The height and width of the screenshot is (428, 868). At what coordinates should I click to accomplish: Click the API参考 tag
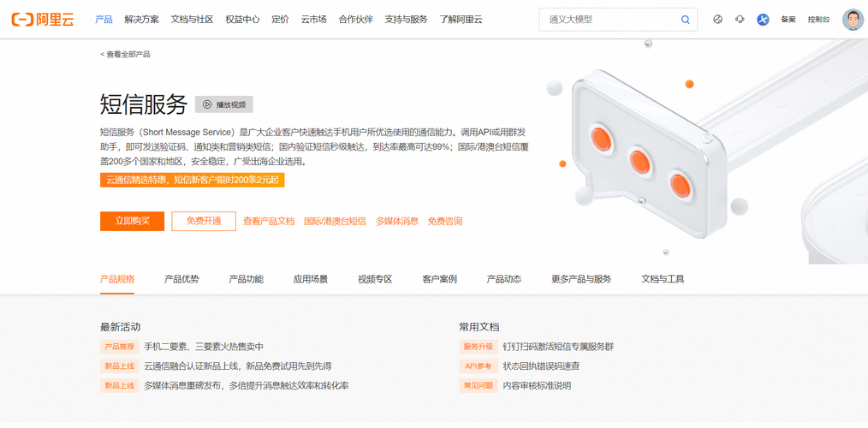(x=479, y=366)
